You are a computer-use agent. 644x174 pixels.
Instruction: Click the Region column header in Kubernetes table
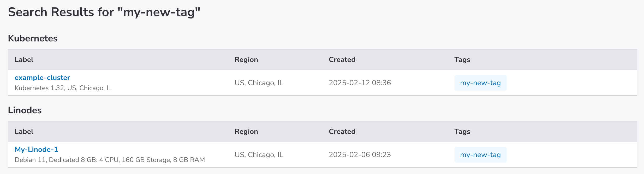pyautogui.click(x=246, y=60)
